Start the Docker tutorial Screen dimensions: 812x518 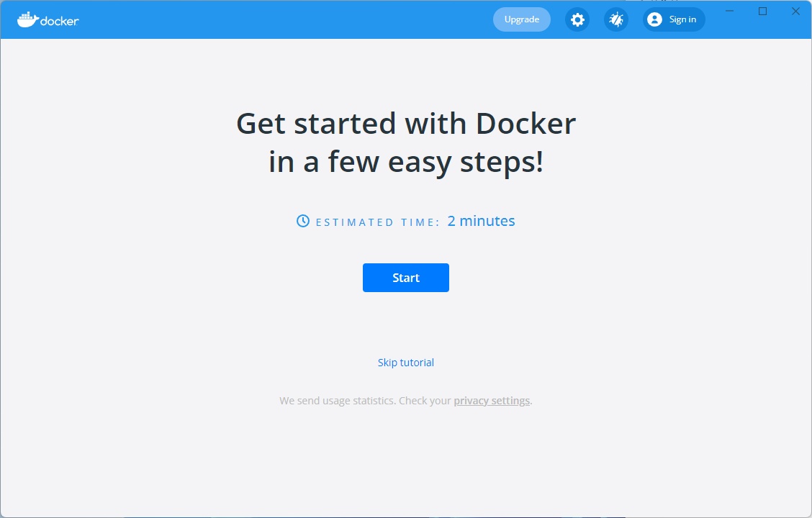(x=406, y=278)
